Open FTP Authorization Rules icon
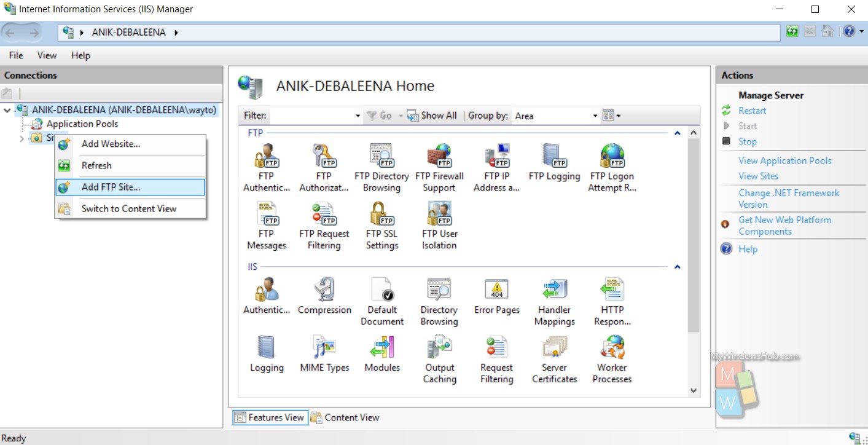Screen dimensions: 868x445 [x=324, y=156]
